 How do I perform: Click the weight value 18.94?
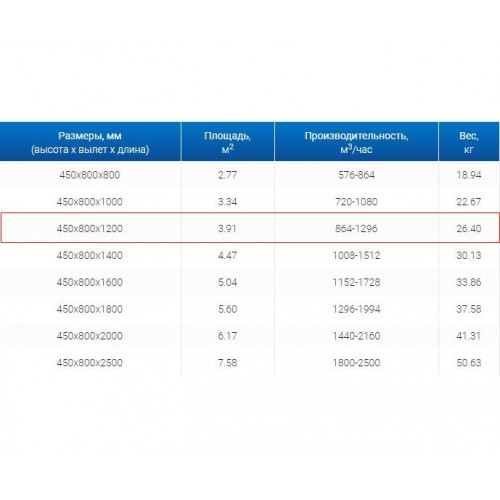(x=469, y=175)
